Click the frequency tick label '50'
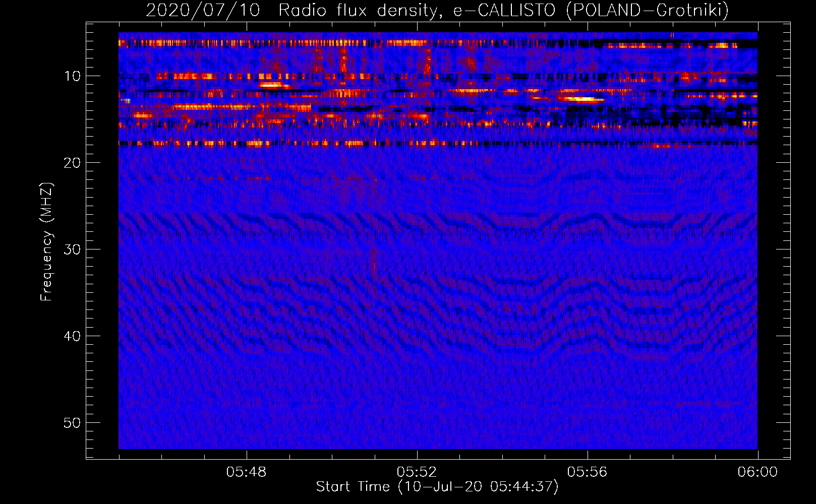The height and width of the screenshot is (504, 816). (x=73, y=423)
